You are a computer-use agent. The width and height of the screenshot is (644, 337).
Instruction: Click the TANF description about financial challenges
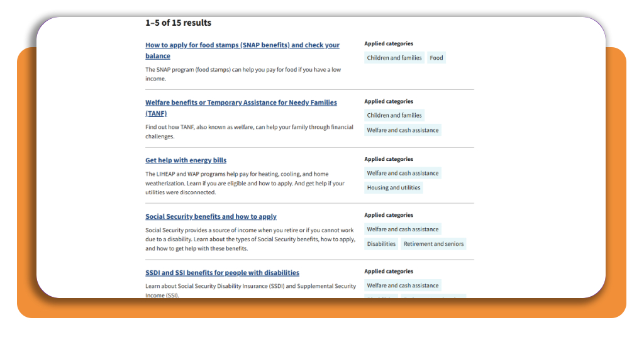click(x=249, y=132)
